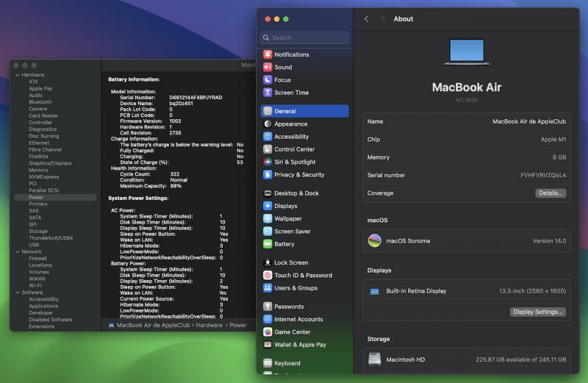
Task: Select Graphics/Displays in Hardware list
Action: tap(50, 163)
